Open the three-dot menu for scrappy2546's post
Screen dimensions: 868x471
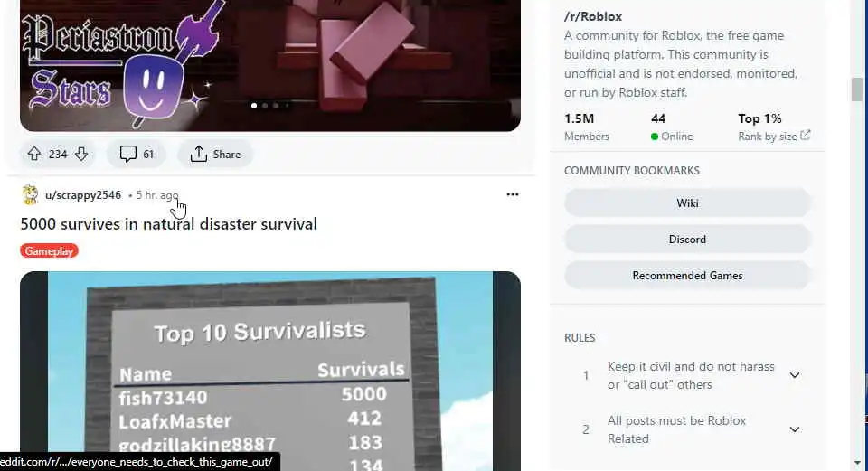(x=513, y=194)
